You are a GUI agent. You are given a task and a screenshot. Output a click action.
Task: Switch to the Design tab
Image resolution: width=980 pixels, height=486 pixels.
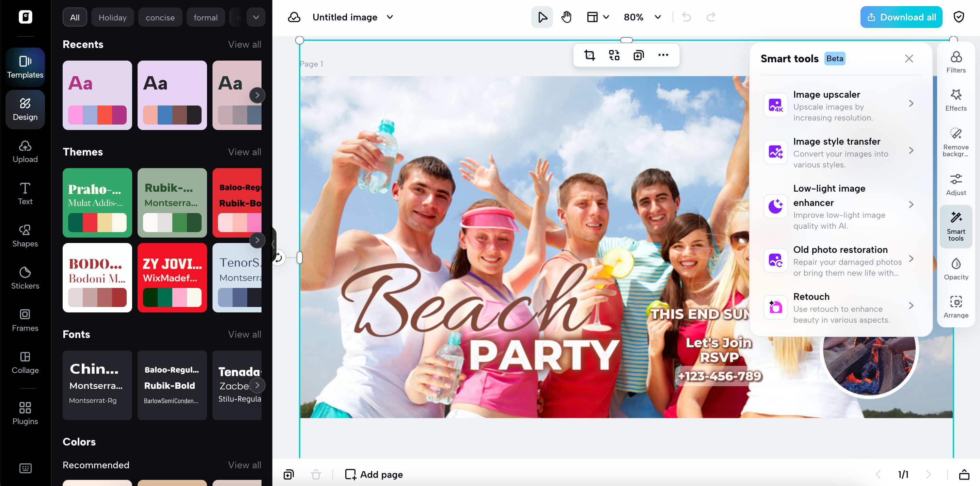25,110
